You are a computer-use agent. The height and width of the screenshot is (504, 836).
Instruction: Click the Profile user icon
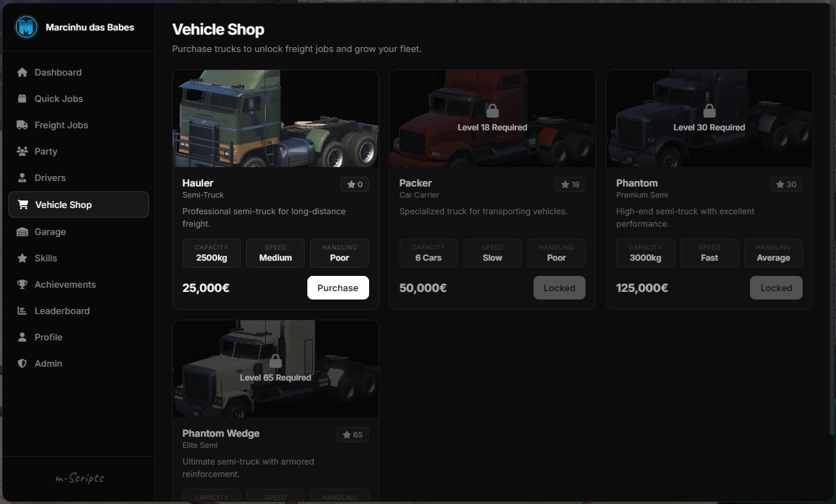(22, 338)
